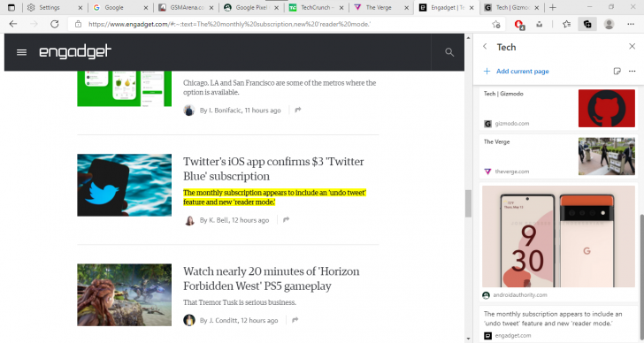This screenshot has width=644, height=343.
Task: Click the page vertical scrollbar thumb
Action: (468, 203)
